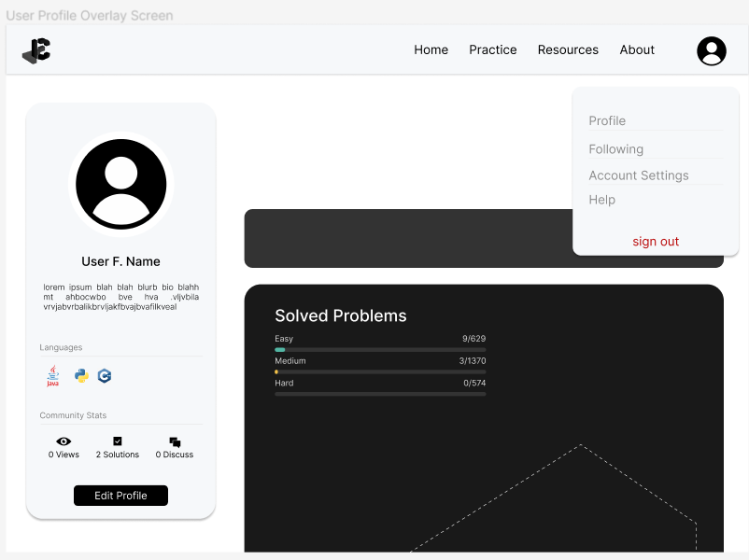Click the Hard progress bar

coord(380,394)
